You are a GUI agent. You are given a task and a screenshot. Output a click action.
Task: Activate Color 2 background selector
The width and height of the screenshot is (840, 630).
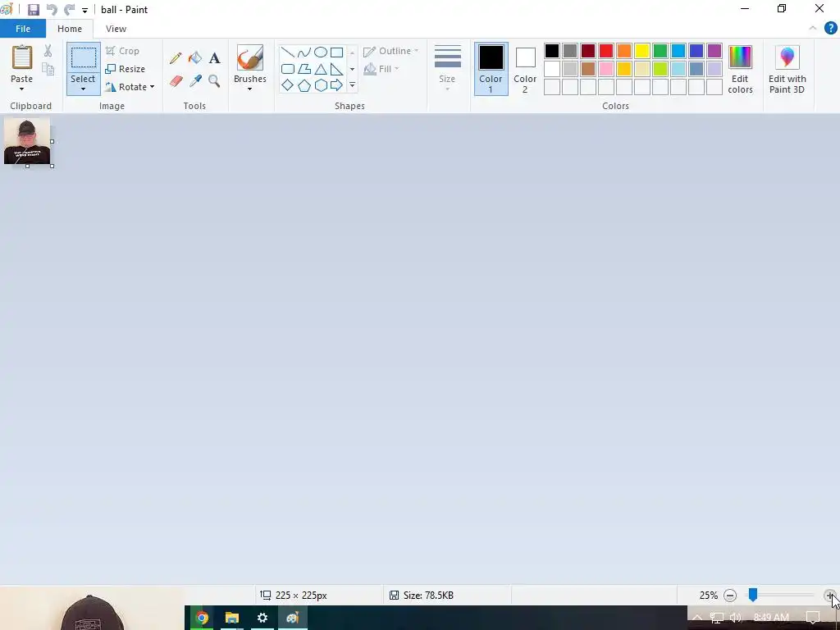tap(525, 69)
